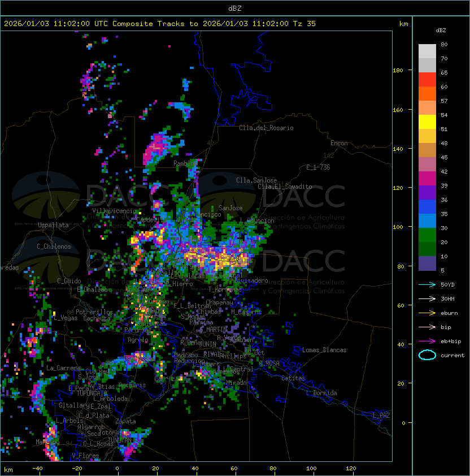
Task: Click the 'Catitas' map label
Action: pos(293,378)
